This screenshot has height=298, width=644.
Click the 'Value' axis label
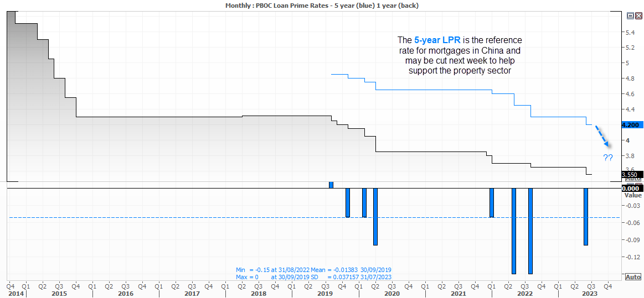click(x=632, y=196)
